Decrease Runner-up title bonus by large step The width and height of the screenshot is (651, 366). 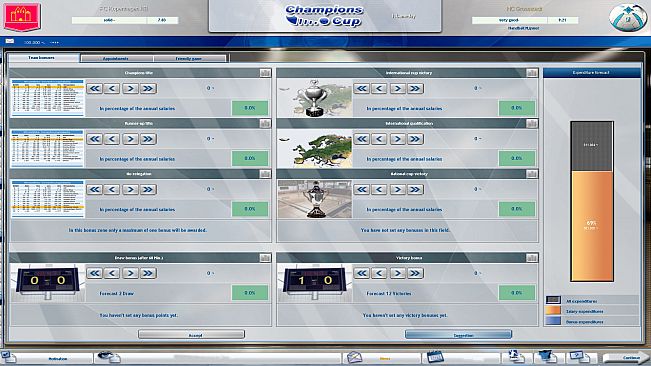95,139
